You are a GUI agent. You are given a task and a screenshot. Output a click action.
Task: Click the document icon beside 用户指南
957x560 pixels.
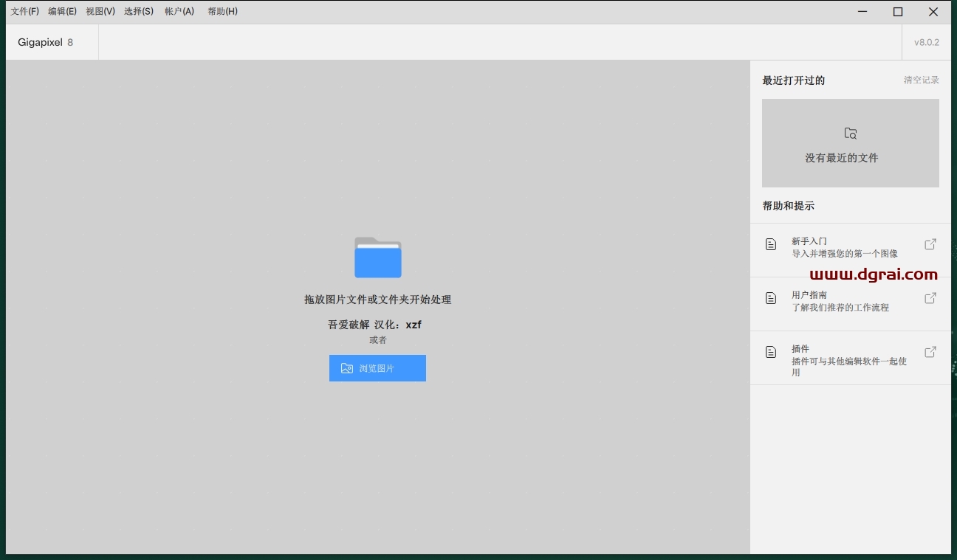[771, 298]
